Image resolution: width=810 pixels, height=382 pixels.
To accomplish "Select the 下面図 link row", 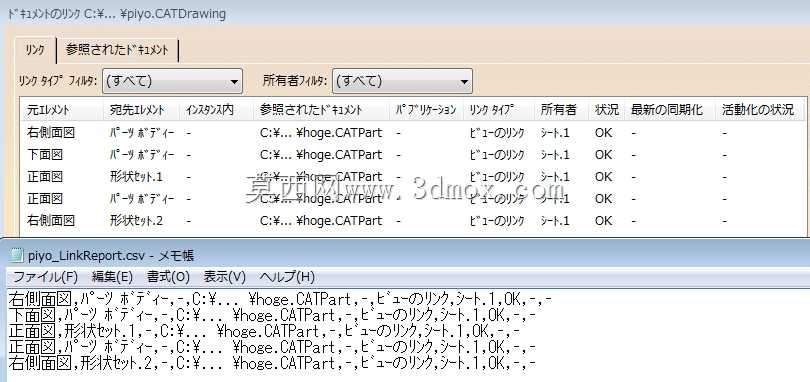I will (x=413, y=155).
